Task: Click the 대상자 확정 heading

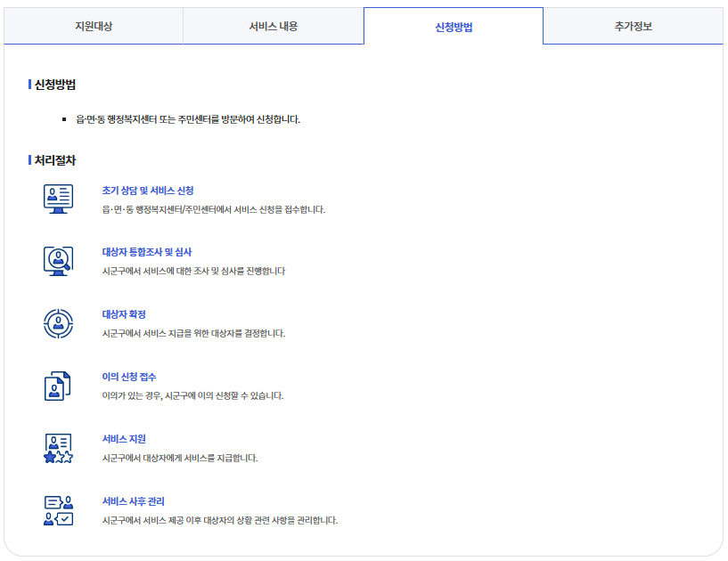Action: [x=124, y=314]
